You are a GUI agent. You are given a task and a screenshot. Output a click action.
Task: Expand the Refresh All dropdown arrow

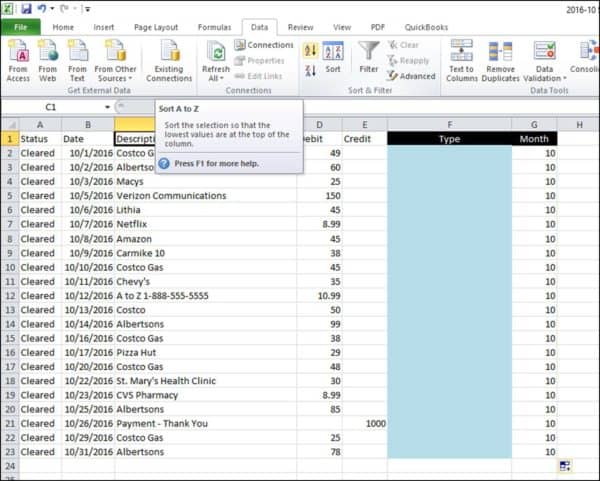pos(222,78)
